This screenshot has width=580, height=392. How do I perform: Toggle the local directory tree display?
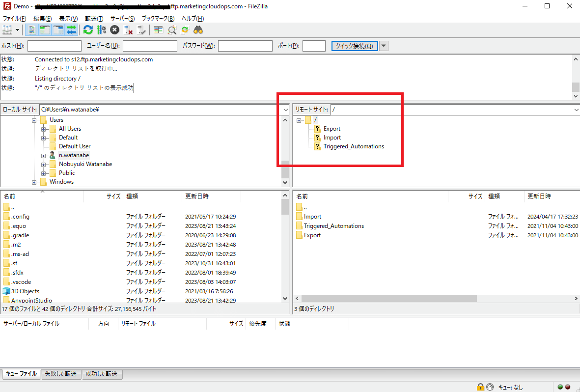(x=45, y=30)
